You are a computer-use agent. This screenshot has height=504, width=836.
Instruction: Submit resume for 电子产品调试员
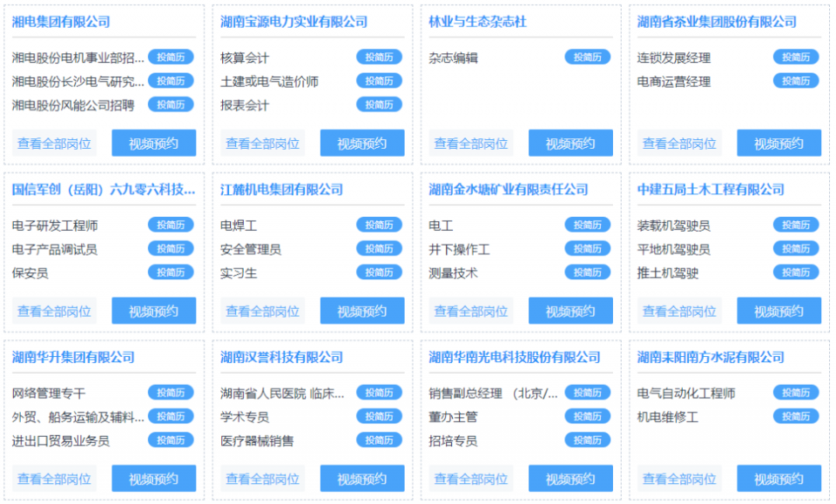pos(171,249)
